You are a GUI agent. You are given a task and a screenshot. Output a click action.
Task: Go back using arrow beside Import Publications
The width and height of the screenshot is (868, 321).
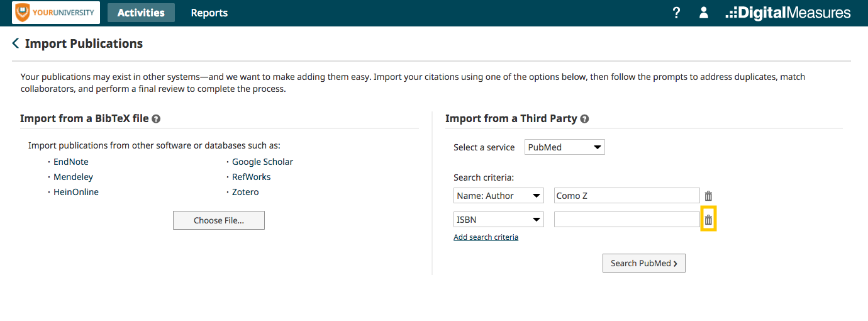(x=16, y=43)
